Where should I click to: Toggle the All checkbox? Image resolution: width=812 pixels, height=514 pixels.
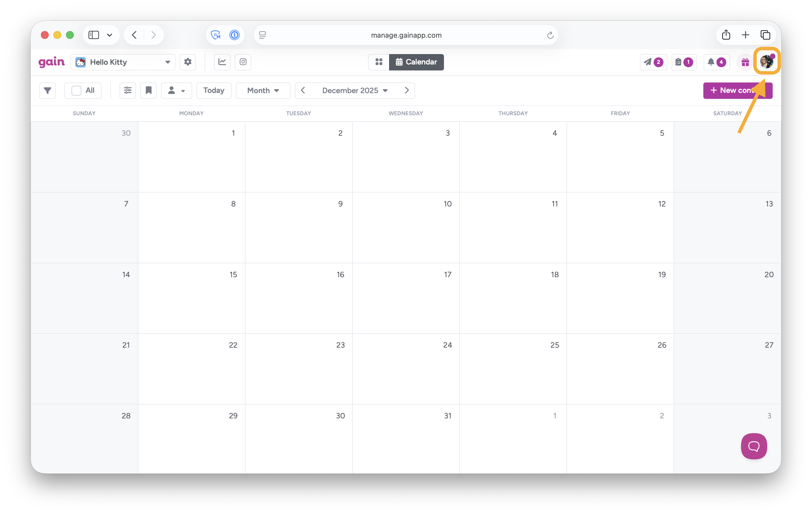pyautogui.click(x=76, y=90)
